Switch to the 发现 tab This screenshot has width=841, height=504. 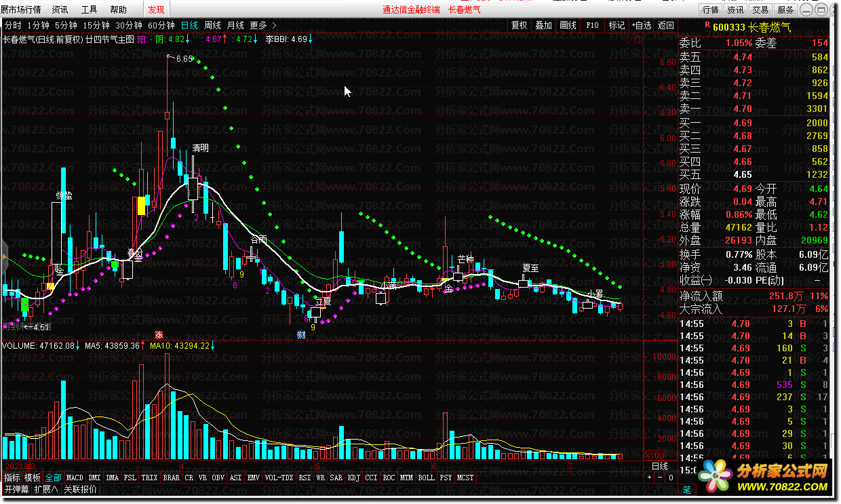(x=156, y=10)
